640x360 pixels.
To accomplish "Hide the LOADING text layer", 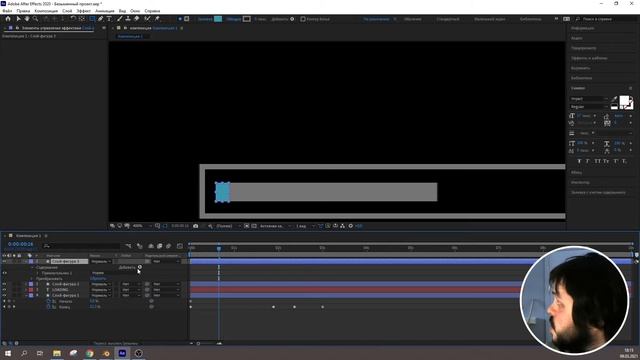I will (4, 290).
